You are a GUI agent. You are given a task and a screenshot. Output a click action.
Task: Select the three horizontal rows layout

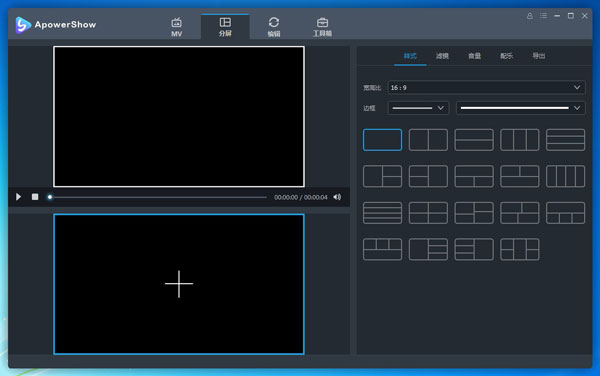pos(565,140)
